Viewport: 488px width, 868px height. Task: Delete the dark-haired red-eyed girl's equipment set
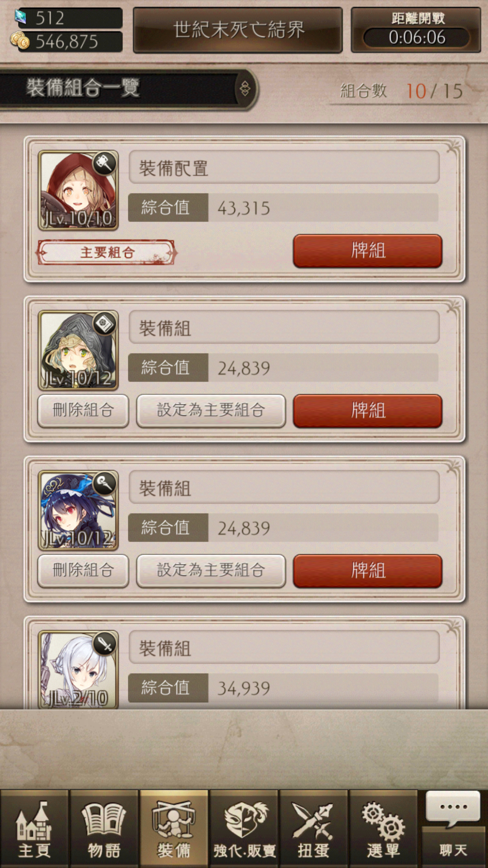pos(83,571)
